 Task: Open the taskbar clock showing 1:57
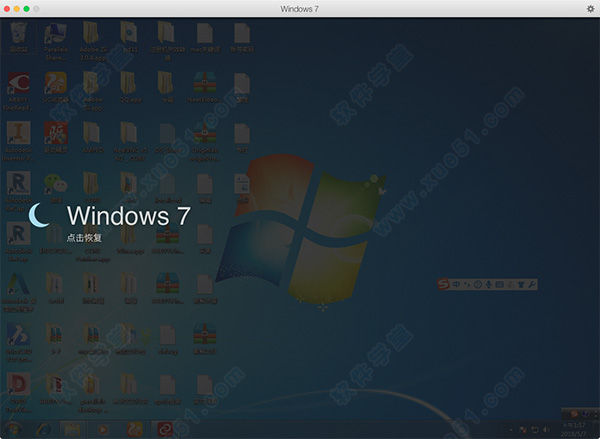coord(573,429)
